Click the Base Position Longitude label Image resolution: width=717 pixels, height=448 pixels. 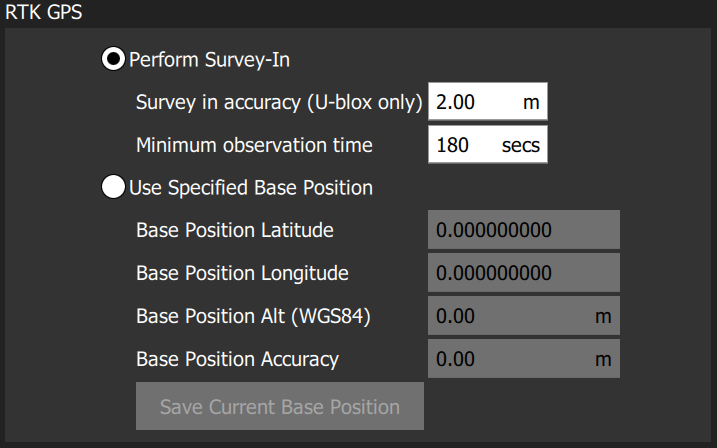[x=242, y=273]
